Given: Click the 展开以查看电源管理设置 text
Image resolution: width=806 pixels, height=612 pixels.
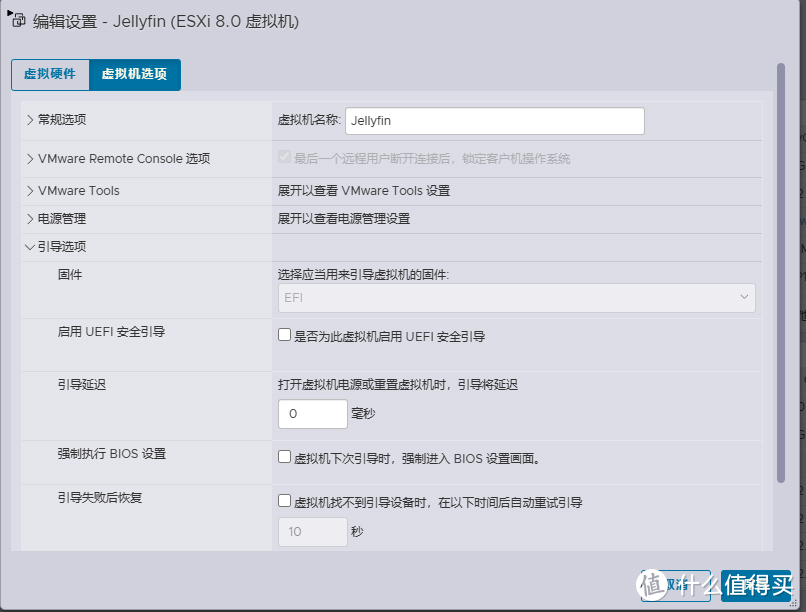Looking at the screenshot, I should (344, 219).
